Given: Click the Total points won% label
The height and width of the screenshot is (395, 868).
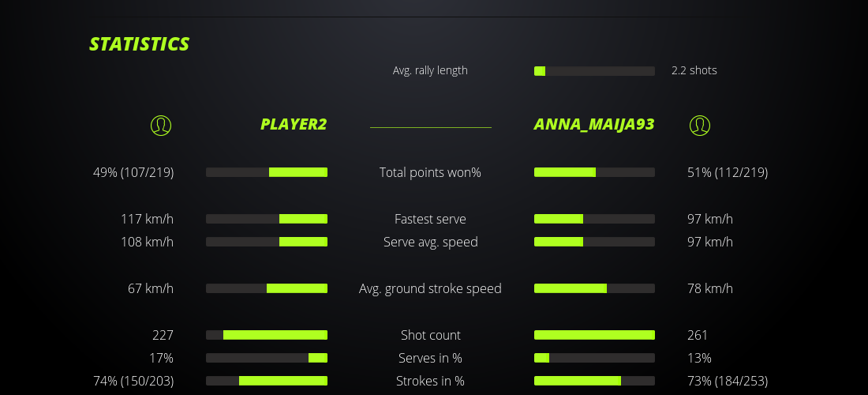Looking at the screenshot, I should pos(430,172).
